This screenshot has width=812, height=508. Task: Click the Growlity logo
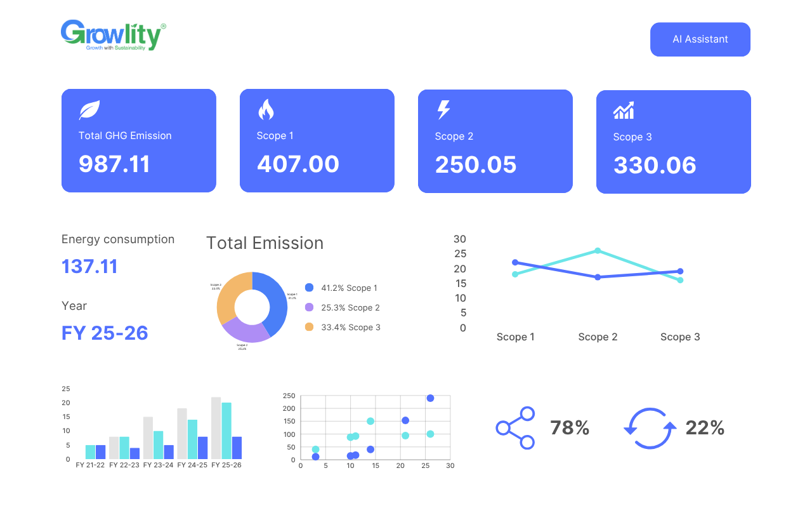[114, 36]
